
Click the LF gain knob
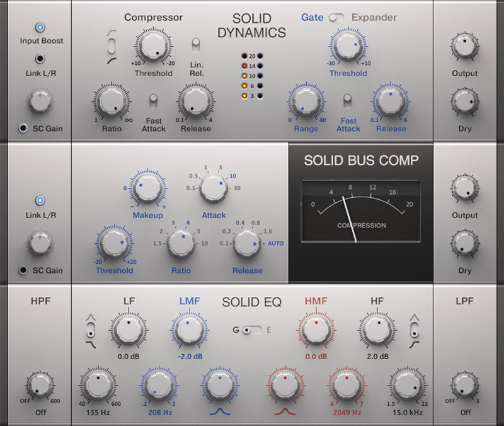(129, 330)
